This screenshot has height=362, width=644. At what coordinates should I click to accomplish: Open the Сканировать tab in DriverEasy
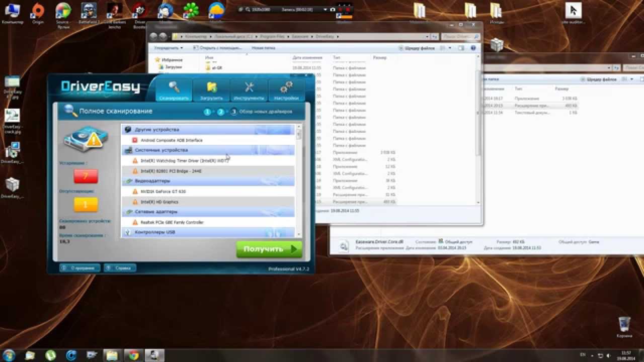[174, 90]
